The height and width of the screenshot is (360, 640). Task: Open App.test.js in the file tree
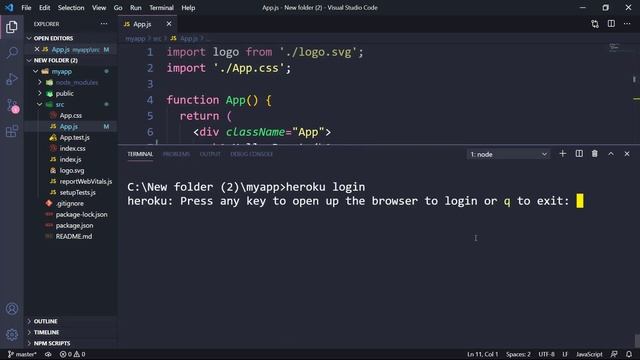(x=75, y=138)
